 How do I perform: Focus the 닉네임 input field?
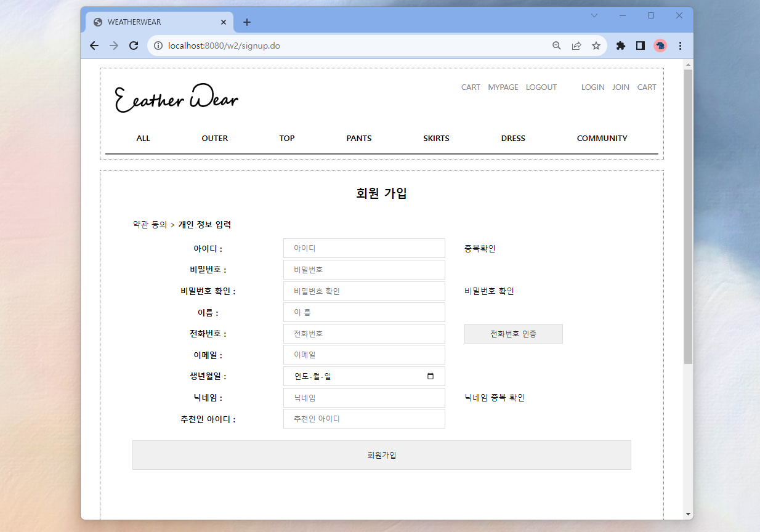(x=364, y=398)
